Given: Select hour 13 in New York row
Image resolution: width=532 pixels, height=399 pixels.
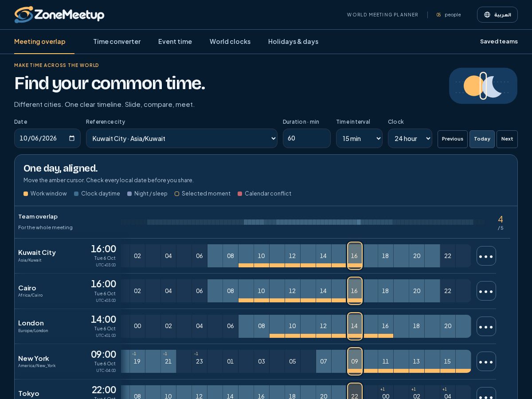Looking at the screenshot, I should point(417,361).
